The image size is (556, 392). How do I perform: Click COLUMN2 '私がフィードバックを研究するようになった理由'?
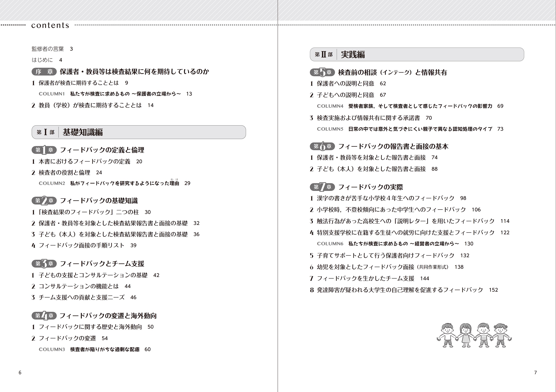tap(115, 183)
